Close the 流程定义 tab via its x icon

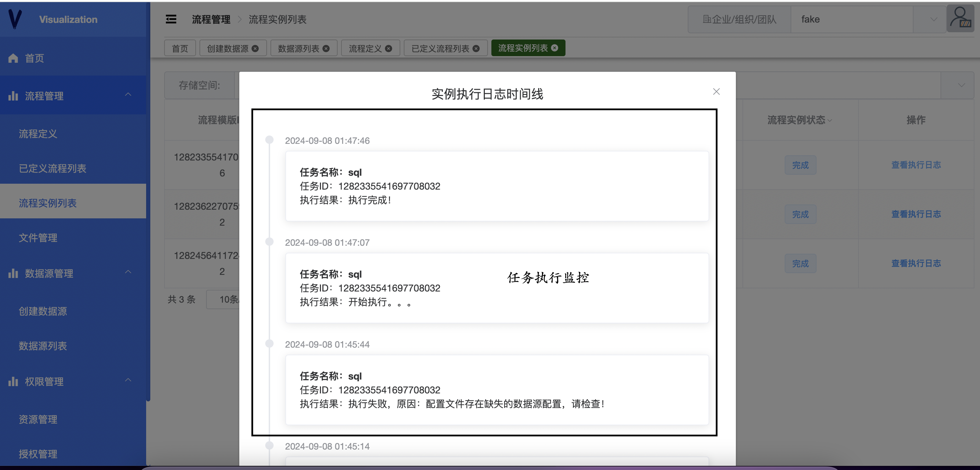pos(389,49)
